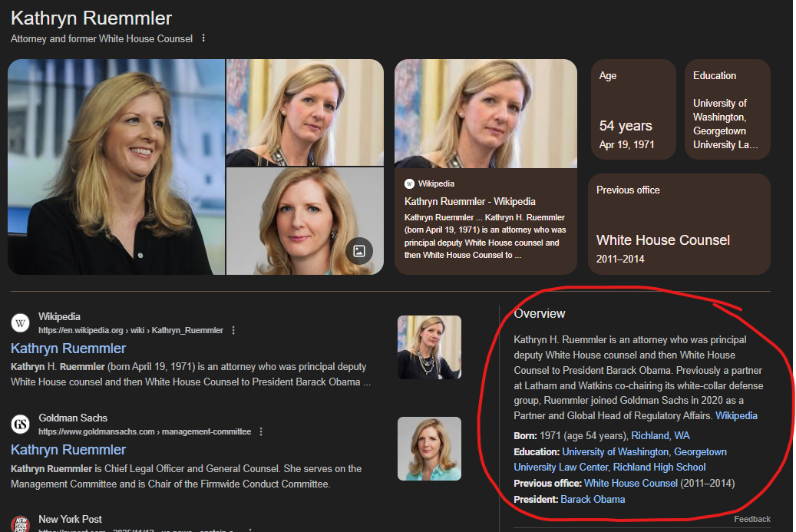Screen dimensions: 796x532
Task: Click the New York Post favicon
Action: (x=21, y=524)
